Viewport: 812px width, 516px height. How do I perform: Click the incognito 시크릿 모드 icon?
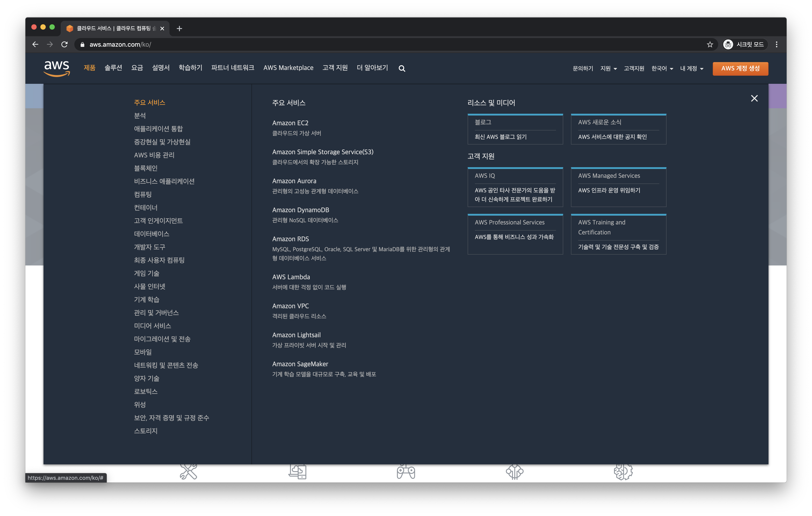click(x=728, y=44)
